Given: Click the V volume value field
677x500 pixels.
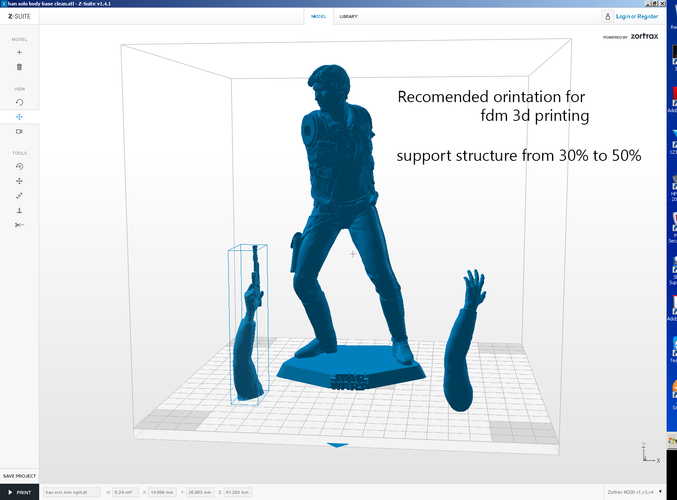Looking at the screenshot, I should (125, 492).
